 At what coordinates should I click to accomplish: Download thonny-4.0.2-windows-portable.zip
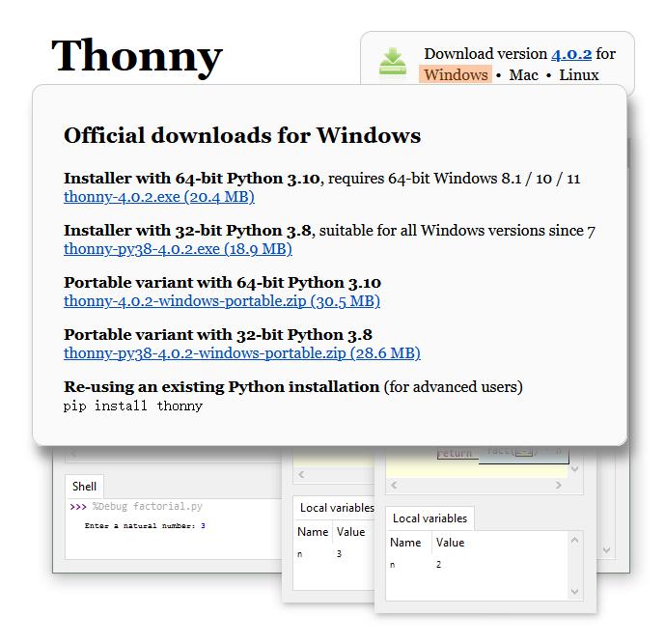pos(222,301)
